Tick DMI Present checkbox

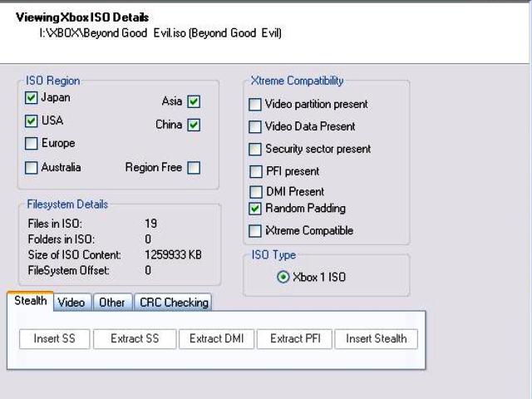(x=256, y=192)
